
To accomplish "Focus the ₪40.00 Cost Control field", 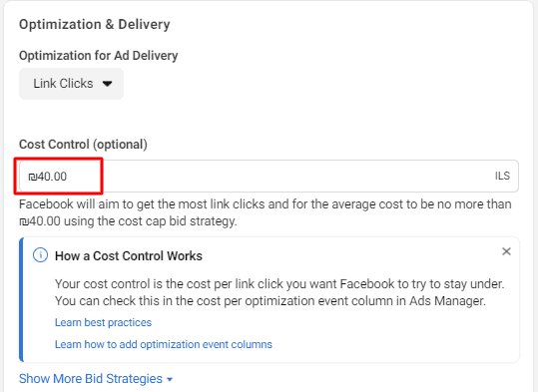I will coord(269,176).
